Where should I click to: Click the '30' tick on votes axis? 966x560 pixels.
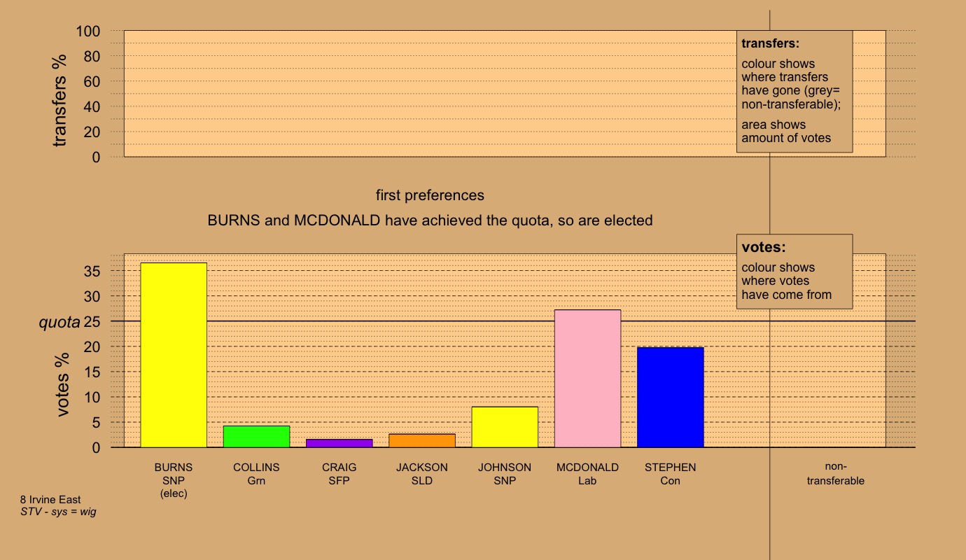pos(93,296)
